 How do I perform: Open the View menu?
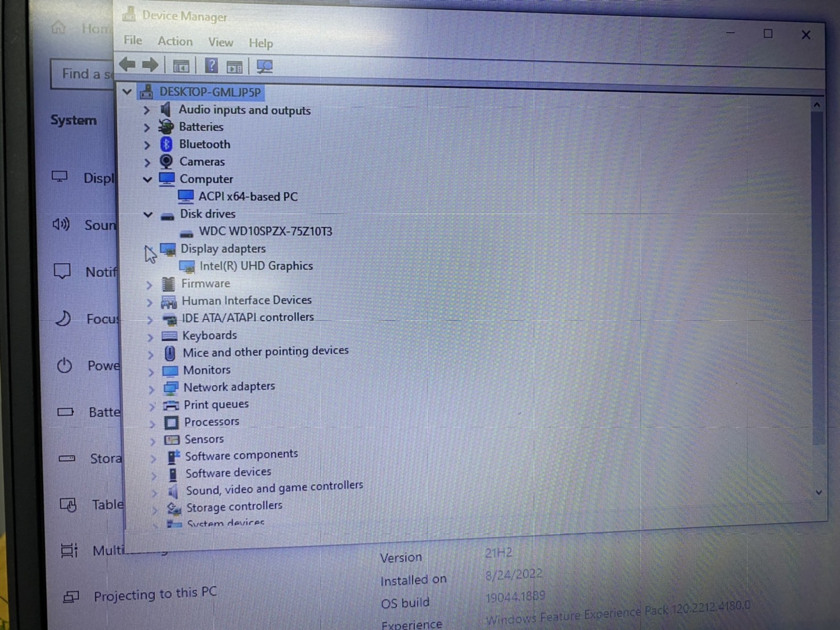220,42
